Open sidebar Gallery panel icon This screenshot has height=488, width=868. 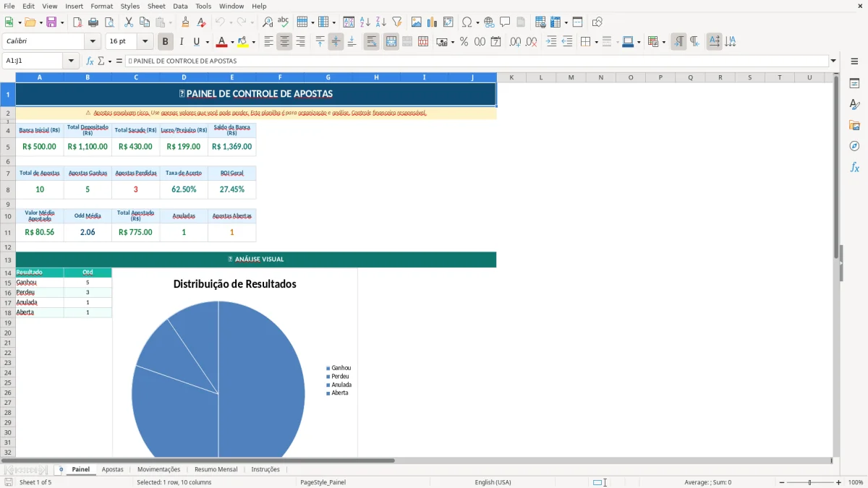click(x=854, y=126)
